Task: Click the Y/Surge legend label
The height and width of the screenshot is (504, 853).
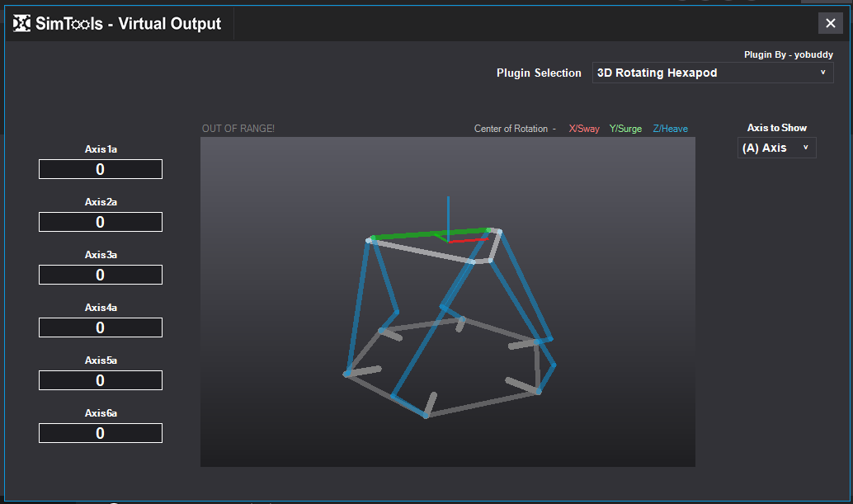Action: pos(625,129)
